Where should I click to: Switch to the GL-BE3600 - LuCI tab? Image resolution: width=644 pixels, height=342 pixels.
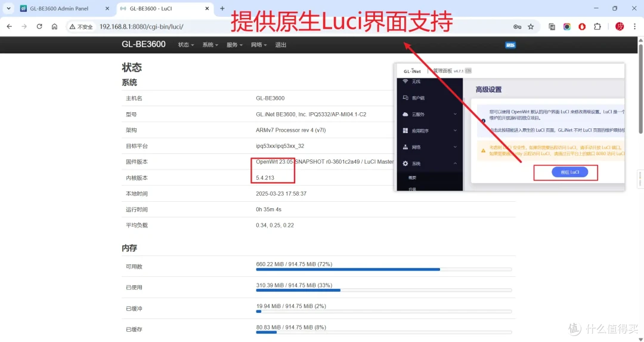165,8
